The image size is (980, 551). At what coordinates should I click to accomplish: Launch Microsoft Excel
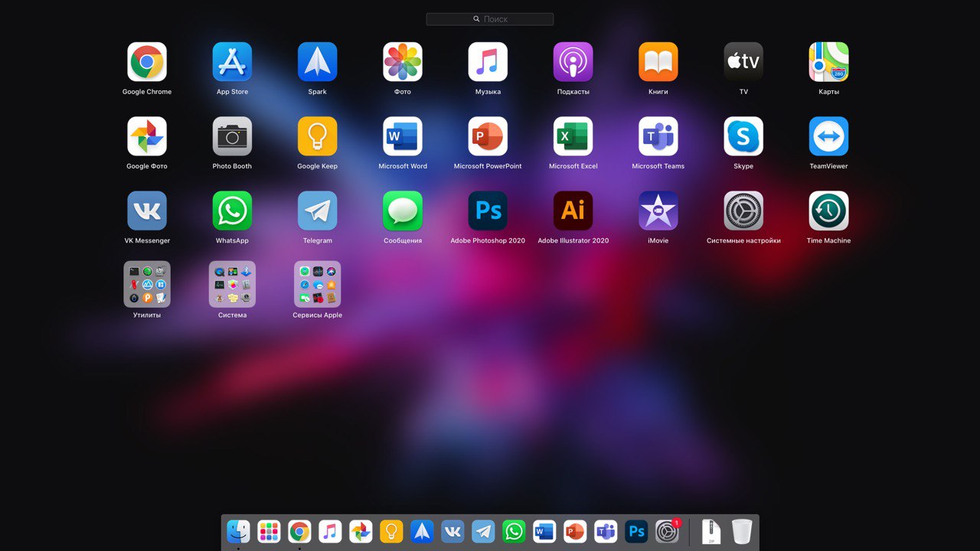click(573, 136)
